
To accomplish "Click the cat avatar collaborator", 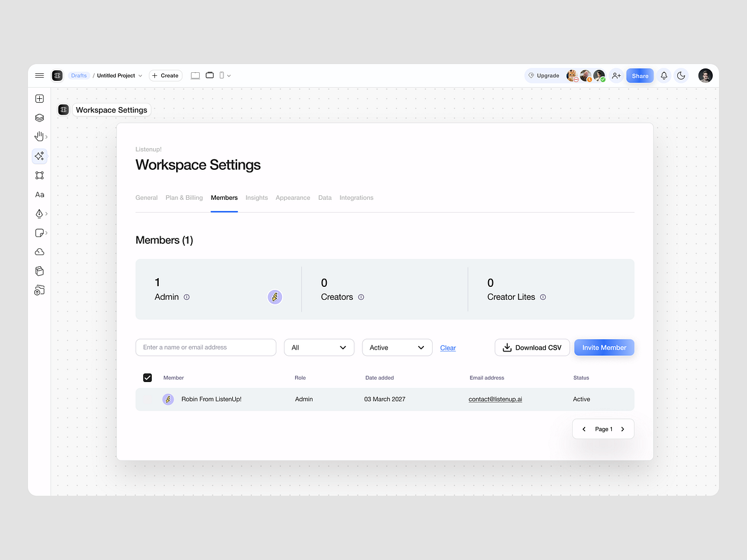I will click(x=571, y=75).
